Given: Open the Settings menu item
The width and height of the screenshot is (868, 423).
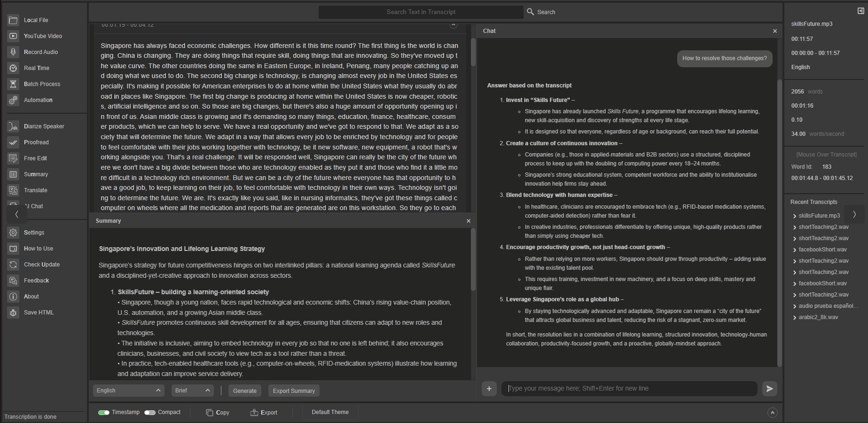Looking at the screenshot, I should point(34,233).
